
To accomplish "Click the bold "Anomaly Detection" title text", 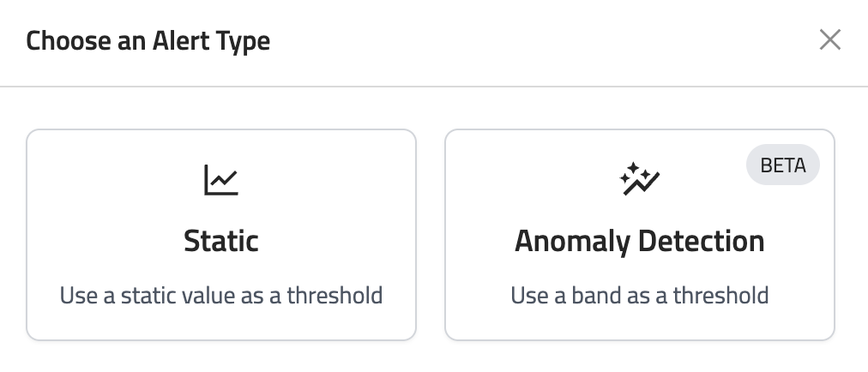I will point(639,241).
